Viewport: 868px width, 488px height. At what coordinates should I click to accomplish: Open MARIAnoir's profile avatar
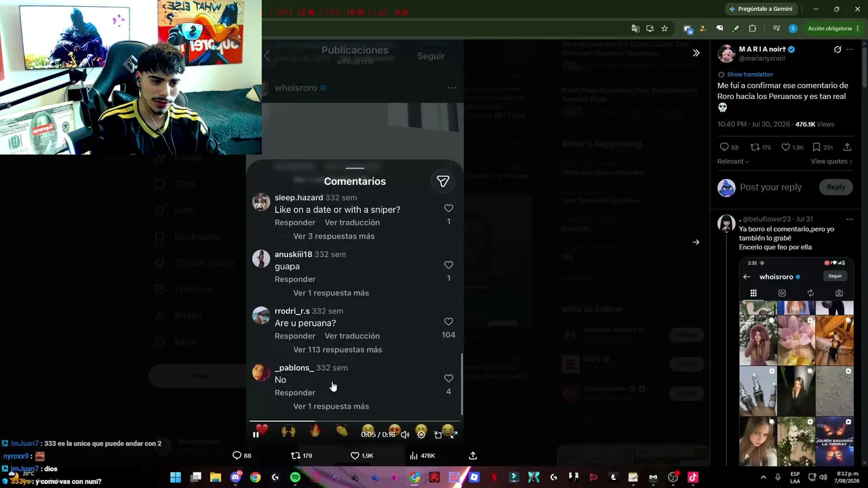pos(726,54)
